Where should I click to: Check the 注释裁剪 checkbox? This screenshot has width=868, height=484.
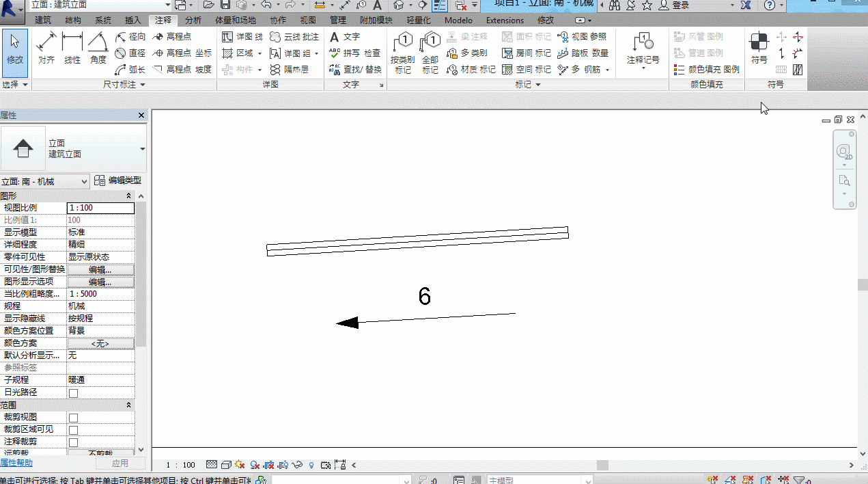pyautogui.click(x=73, y=442)
